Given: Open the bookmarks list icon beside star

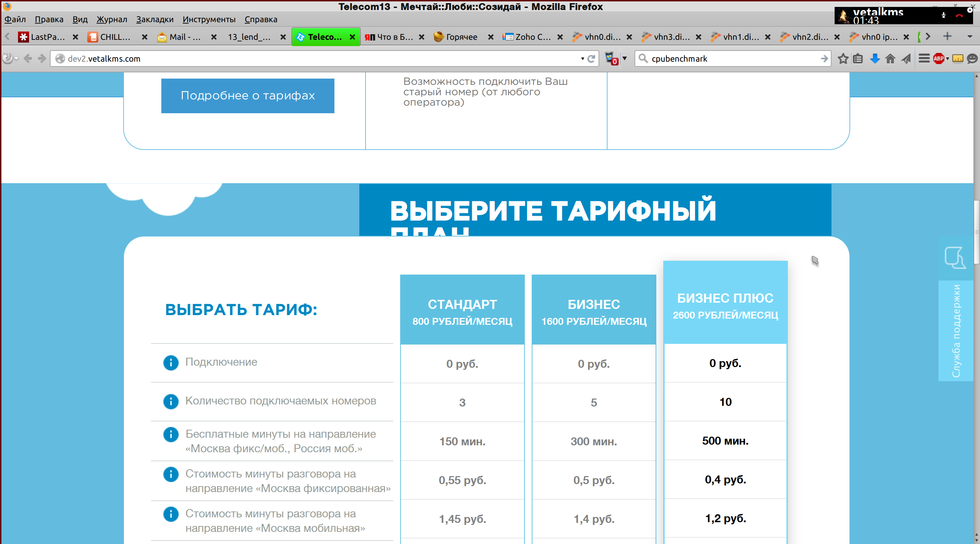Looking at the screenshot, I should pos(857,59).
